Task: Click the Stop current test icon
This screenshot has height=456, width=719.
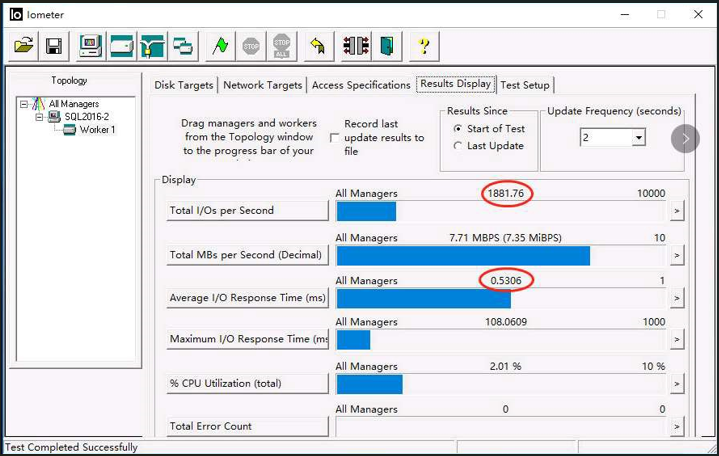Action: pyautogui.click(x=251, y=46)
